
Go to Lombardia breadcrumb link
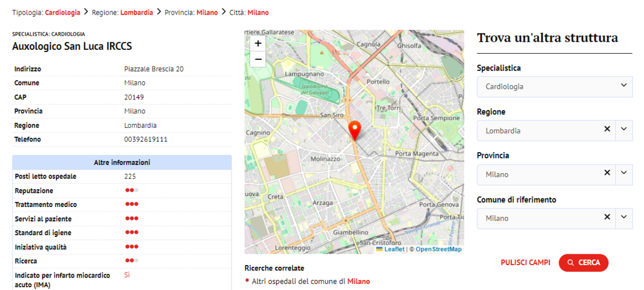(136, 12)
